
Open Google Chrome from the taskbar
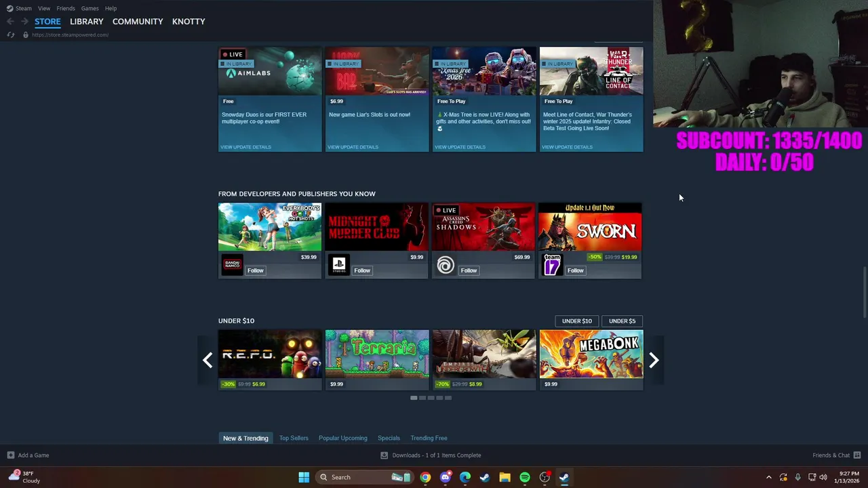[425, 477]
